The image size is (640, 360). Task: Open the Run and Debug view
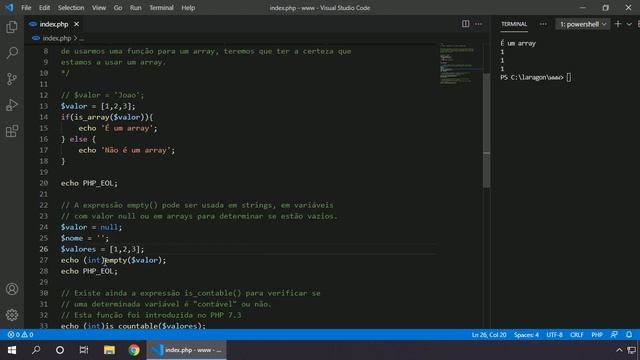[x=12, y=105]
